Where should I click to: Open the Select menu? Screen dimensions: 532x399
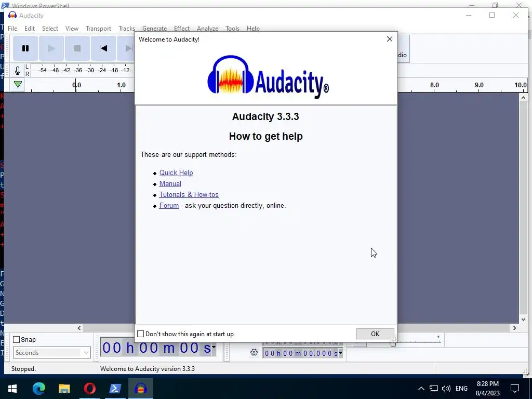(x=50, y=29)
